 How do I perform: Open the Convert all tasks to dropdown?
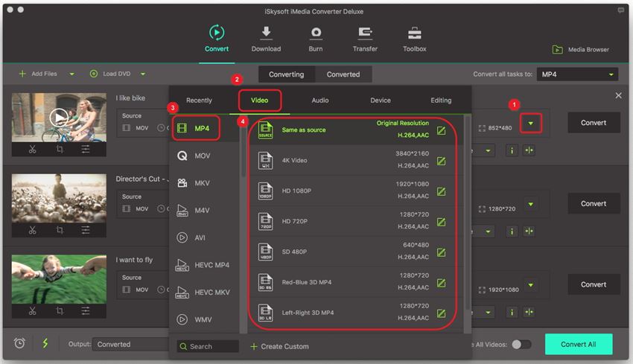578,74
